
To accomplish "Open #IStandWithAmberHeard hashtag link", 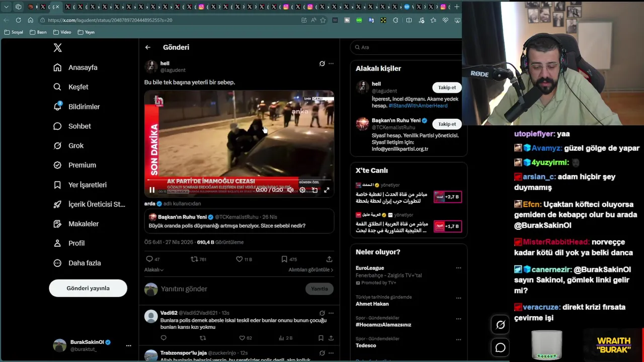I will click(418, 106).
